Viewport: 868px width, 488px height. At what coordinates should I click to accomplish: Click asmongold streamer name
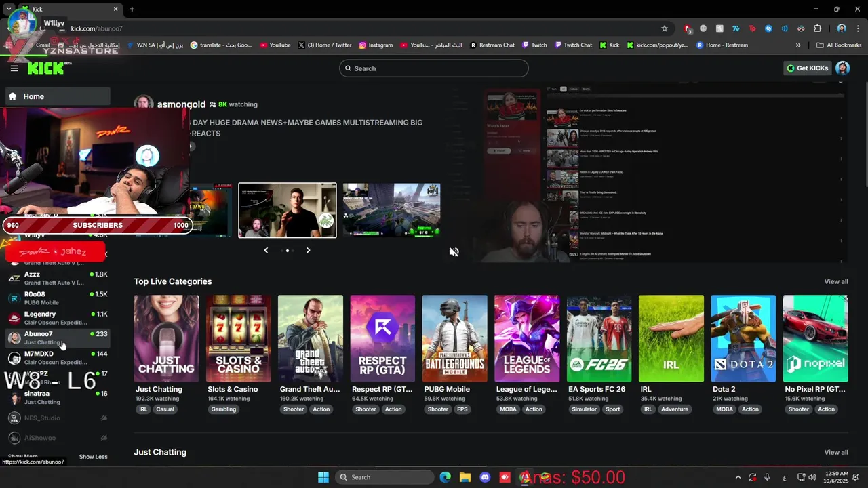click(181, 104)
